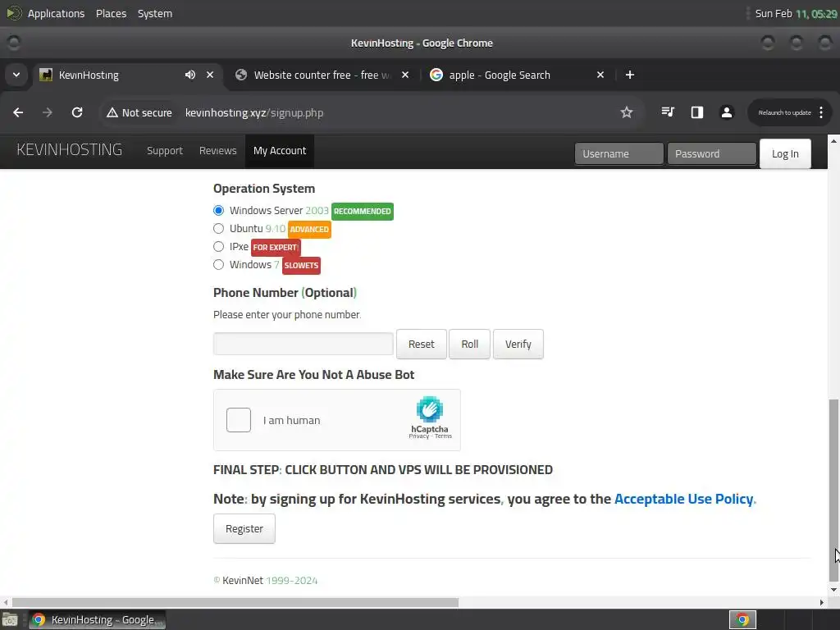Open the Applications menu icon in top panel

(13, 13)
